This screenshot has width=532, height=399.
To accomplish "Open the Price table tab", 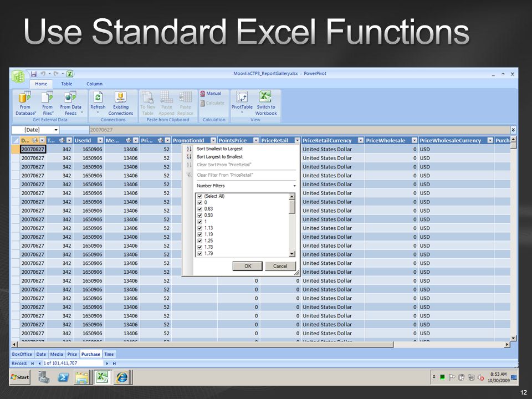I will [x=72, y=354].
